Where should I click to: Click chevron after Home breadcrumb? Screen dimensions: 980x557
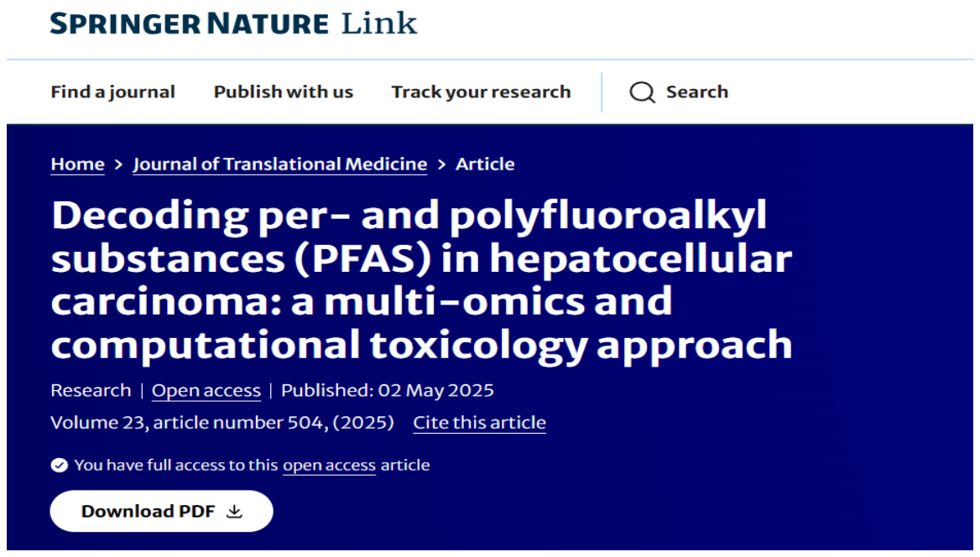point(119,164)
